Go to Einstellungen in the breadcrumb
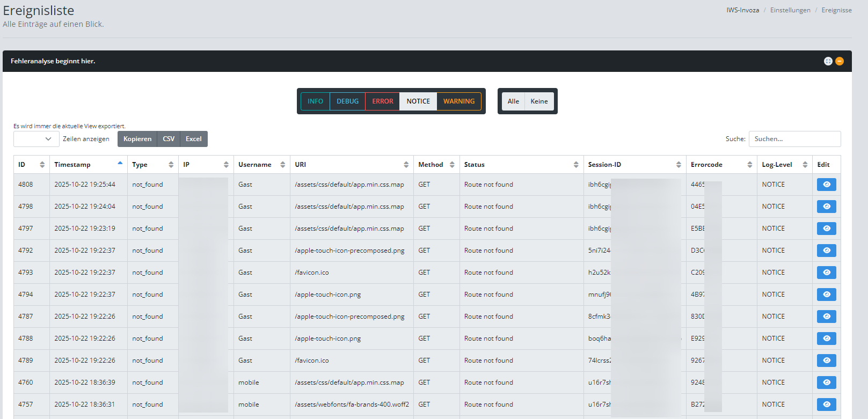Image resolution: width=868 pixels, height=419 pixels. [x=790, y=10]
